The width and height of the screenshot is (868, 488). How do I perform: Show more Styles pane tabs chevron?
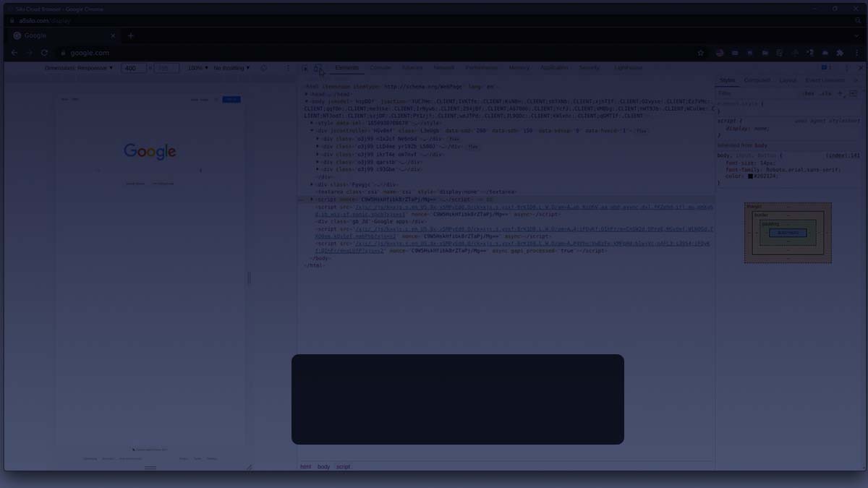point(856,80)
